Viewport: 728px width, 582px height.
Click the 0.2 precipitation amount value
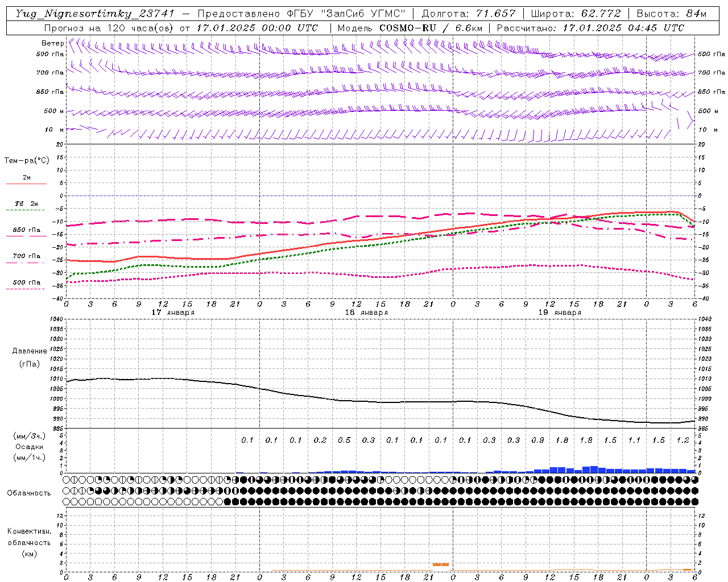pyautogui.click(x=320, y=440)
